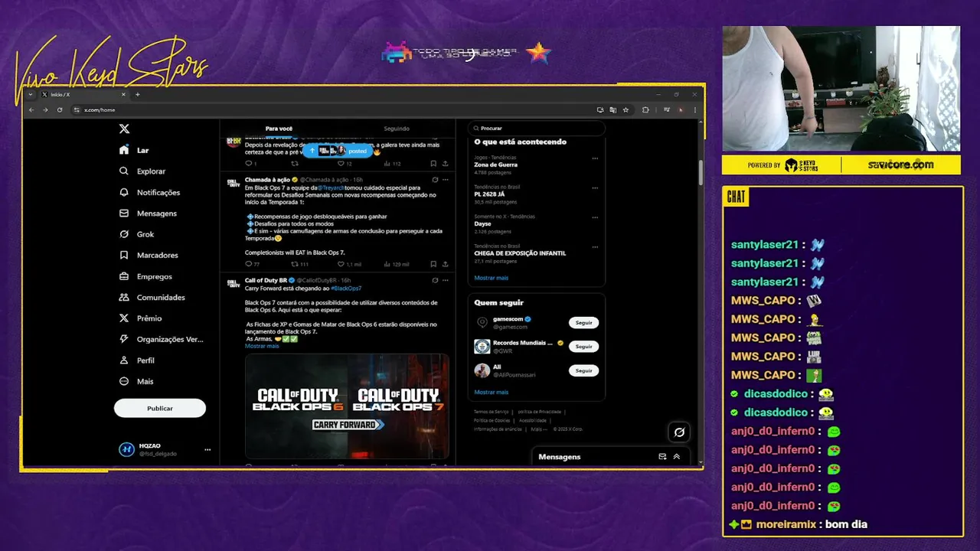Open Notificações from the sidebar
Screen dimensions: 980x551
149,192
